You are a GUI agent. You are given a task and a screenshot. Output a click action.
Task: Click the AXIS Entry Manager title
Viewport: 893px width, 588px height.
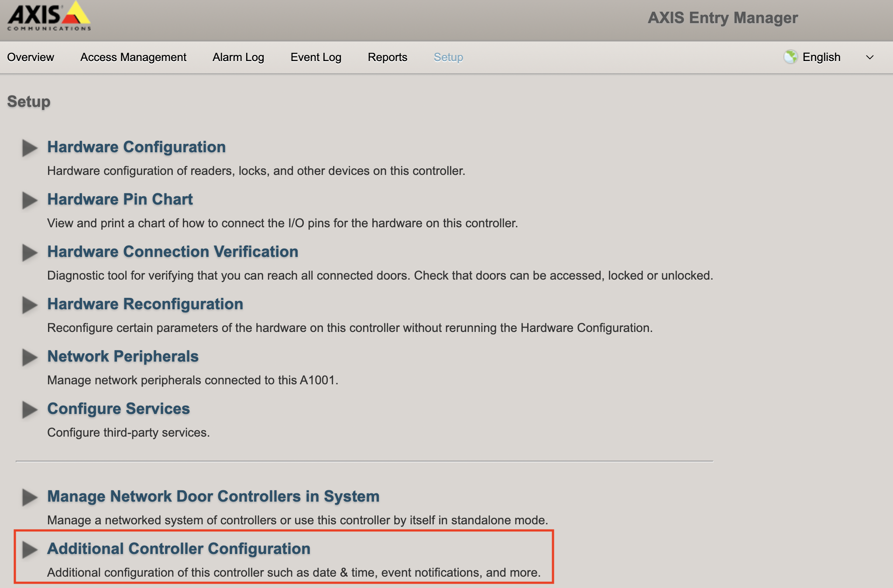point(723,18)
